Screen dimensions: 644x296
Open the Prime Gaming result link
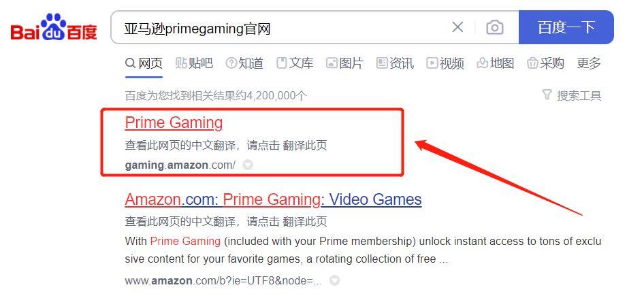(x=174, y=122)
